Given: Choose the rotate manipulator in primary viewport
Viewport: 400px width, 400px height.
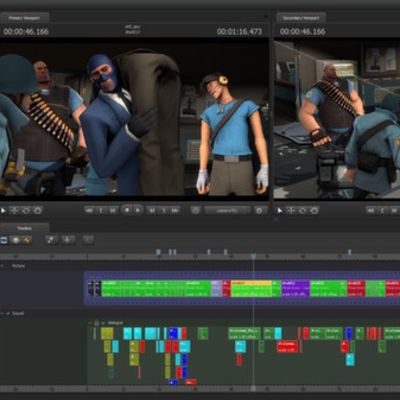Looking at the screenshot, I should pos(26,211).
